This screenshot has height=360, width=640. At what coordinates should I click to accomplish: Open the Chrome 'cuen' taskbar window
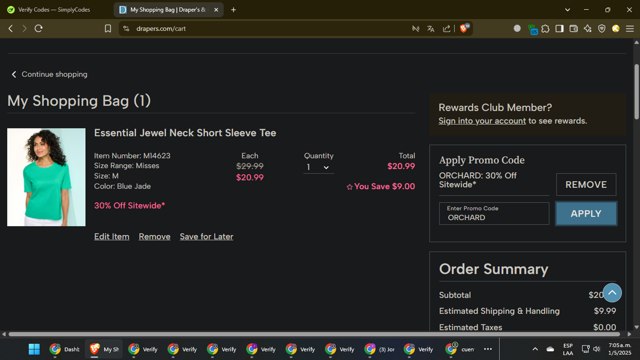[459, 349]
